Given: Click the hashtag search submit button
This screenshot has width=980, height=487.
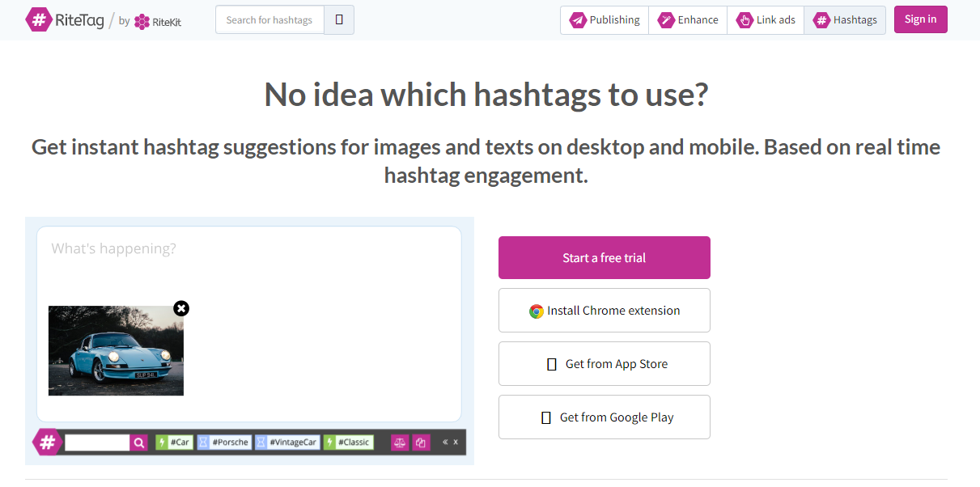Looking at the screenshot, I should tap(339, 20).
